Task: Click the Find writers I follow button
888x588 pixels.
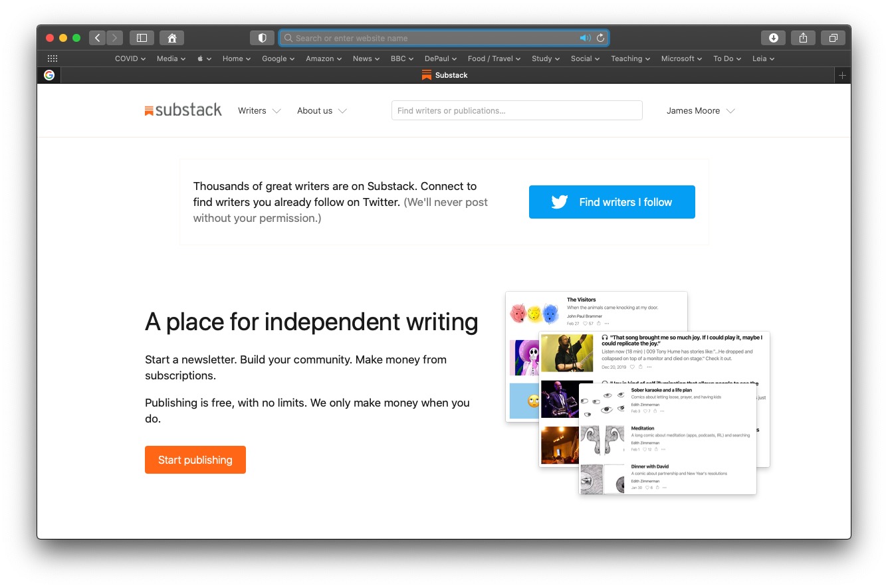Action: [611, 202]
